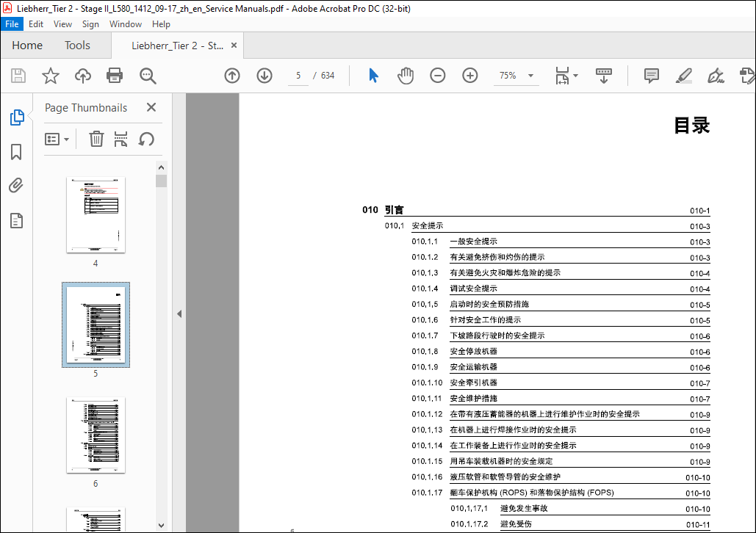Click thumbnail scrollbar up arrow

point(161,167)
